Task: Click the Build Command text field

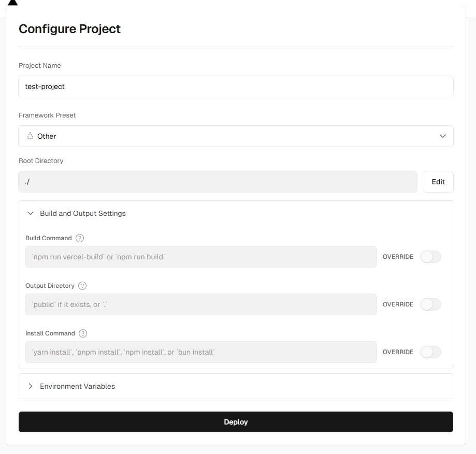Action: (200, 257)
